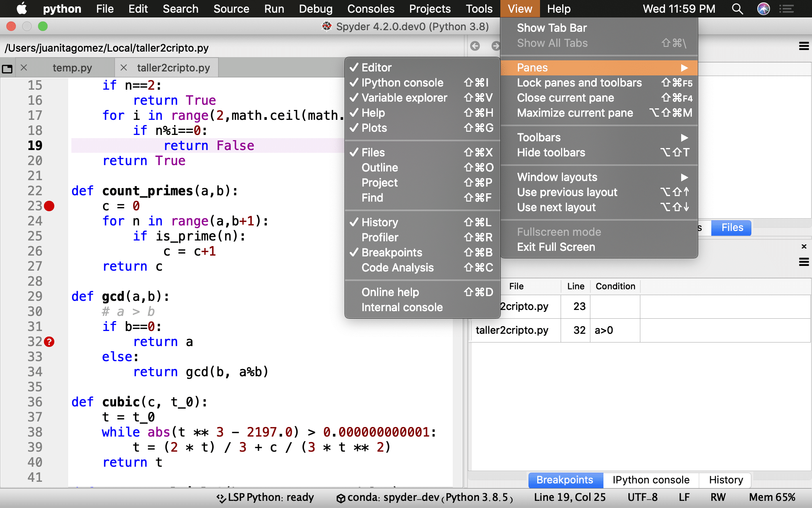The image size is (812, 508).
Task: Toggle the Breakpoints pane entry
Action: coord(423,252)
